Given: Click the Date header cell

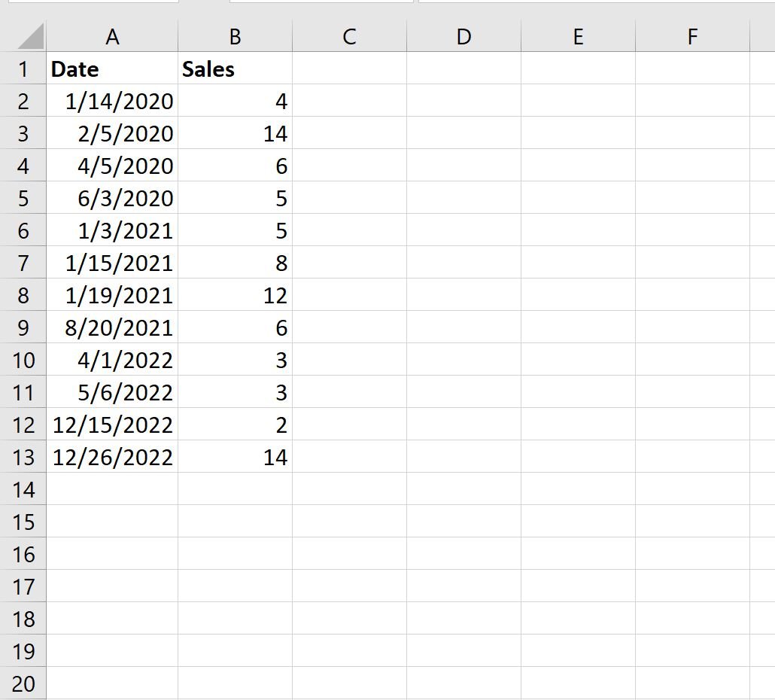Looking at the screenshot, I should [112, 68].
